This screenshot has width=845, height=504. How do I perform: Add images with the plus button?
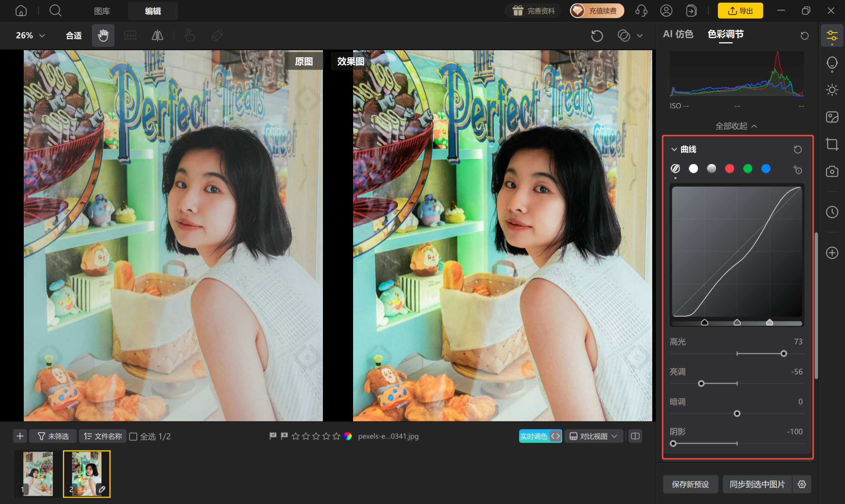coord(20,436)
